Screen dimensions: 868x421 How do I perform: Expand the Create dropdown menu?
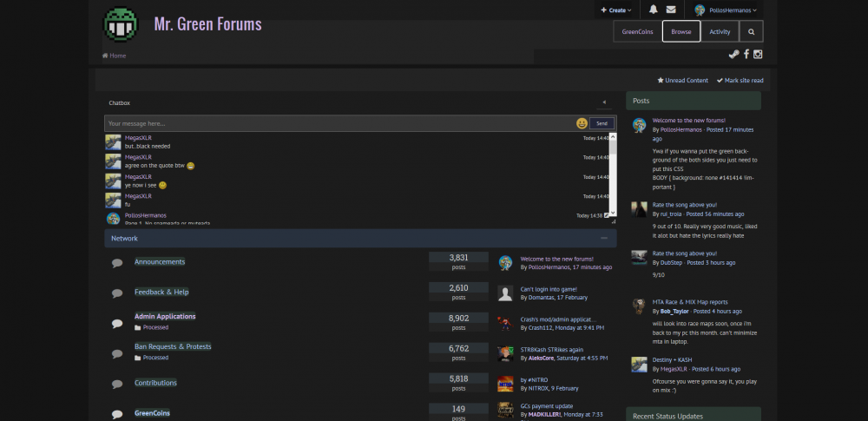pyautogui.click(x=615, y=10)
